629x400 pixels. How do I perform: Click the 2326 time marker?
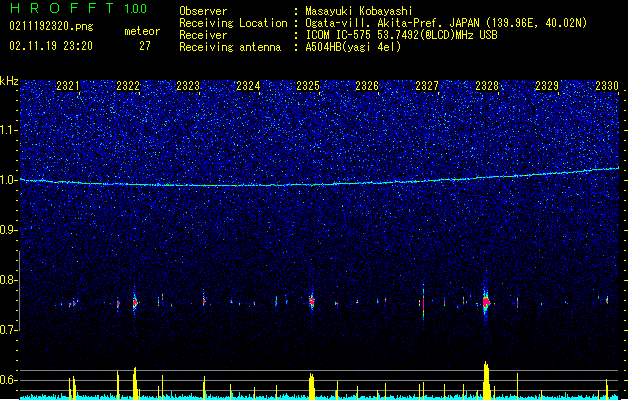tap(367, 86)
